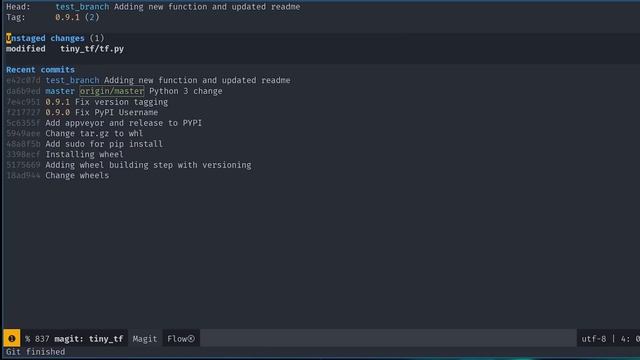
Task: Click the 0.9.0 tag label in commits
Action: tap(58, 112)
